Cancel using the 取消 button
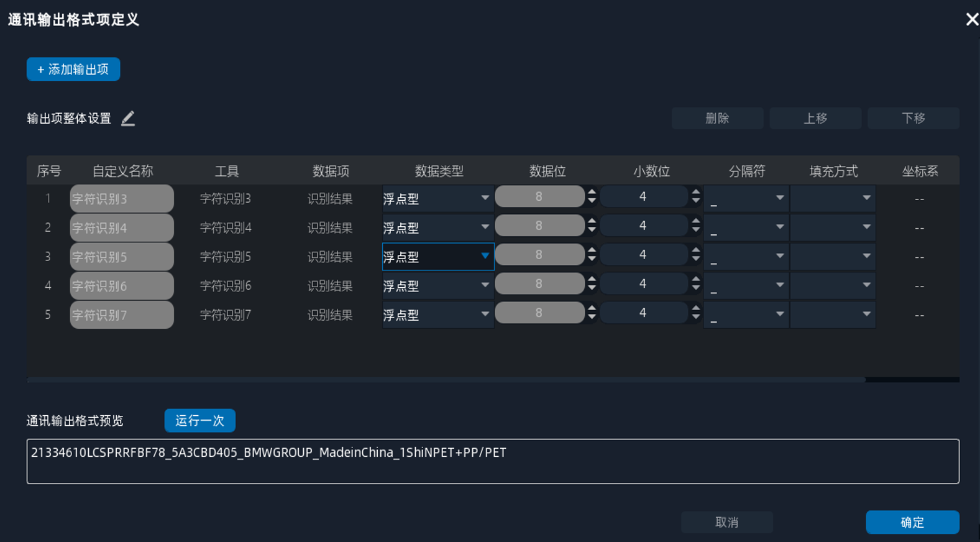 click(x=726, y=522)
